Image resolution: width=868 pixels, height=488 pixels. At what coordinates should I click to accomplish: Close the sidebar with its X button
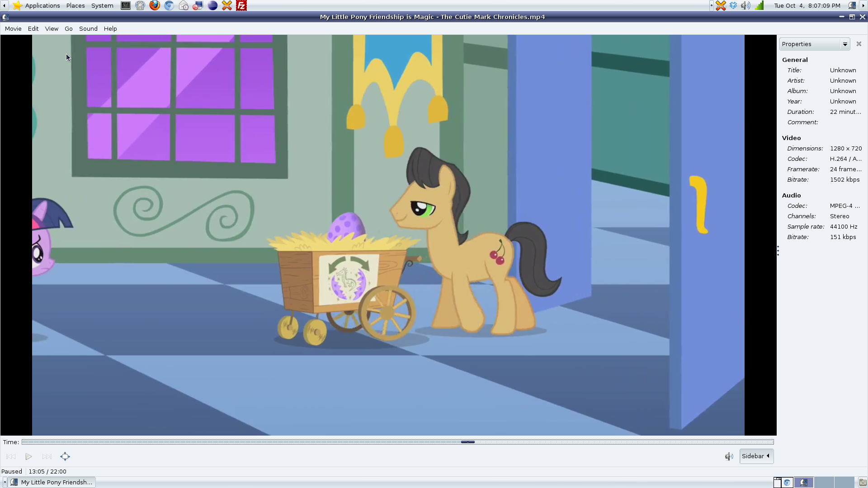click(x=859, y=44)
